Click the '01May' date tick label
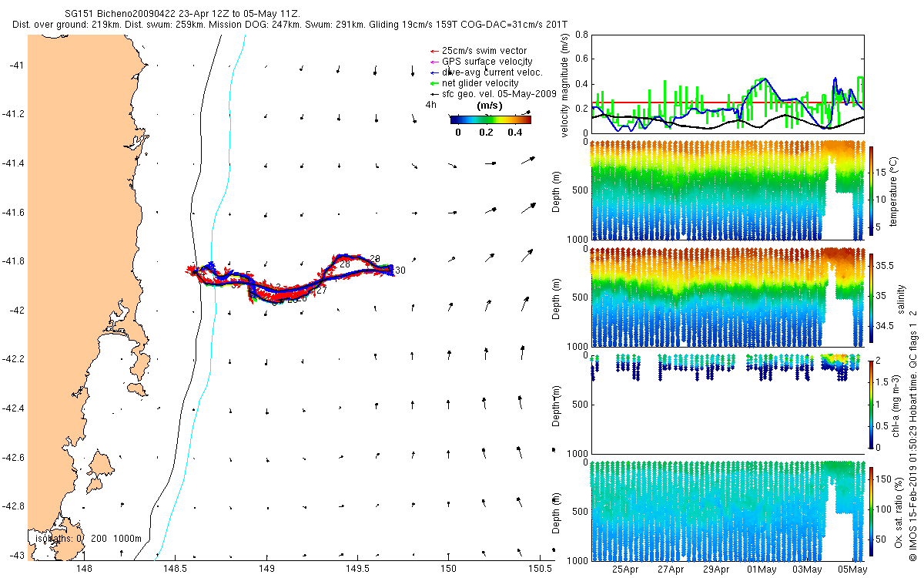This screenshot has width=924, height=578. [x=762, y=570]
